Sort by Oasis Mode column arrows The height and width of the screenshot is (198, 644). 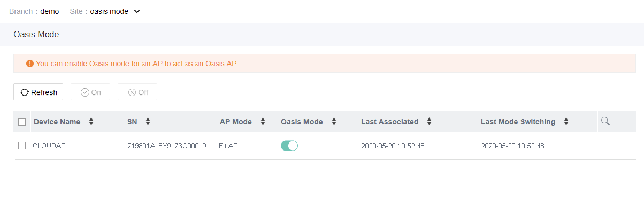(x=334, y=122)
